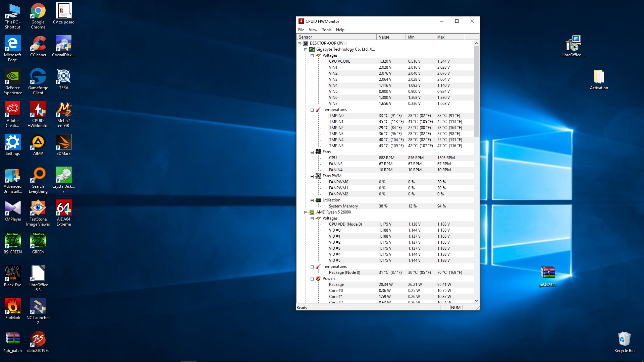Select the p64v2511 archive icon
This screenshot has height=362, width=644.
(x=548, y=276)
